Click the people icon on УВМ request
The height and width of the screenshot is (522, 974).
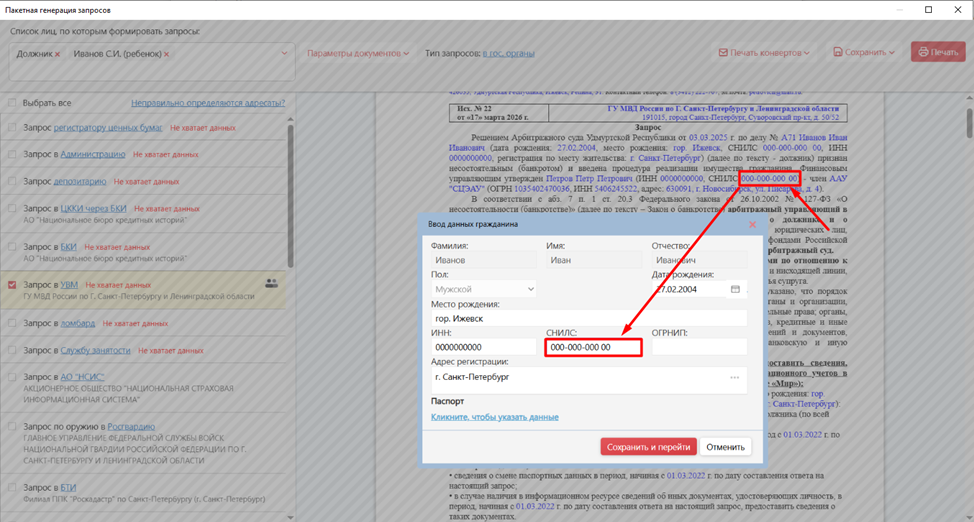coord(271,284)
